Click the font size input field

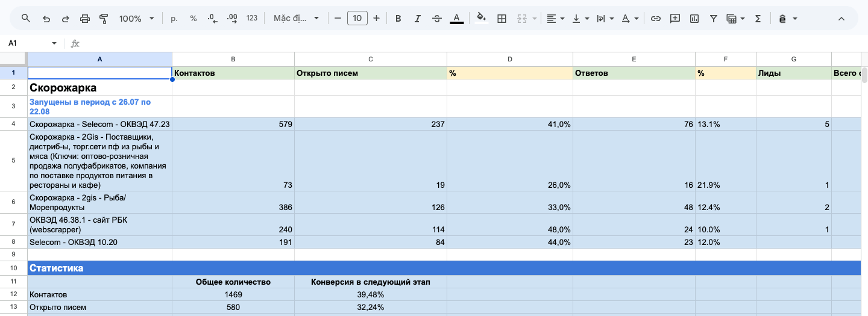click(x=357, y=19)
